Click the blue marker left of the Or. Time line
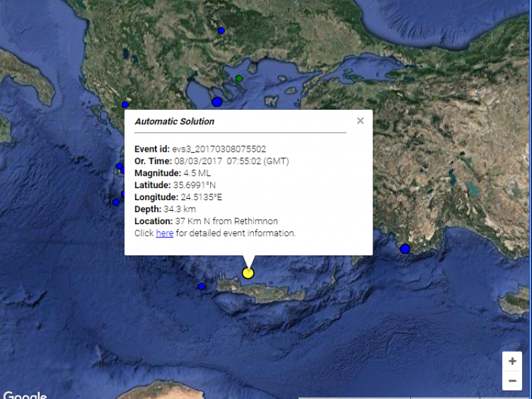The width and height of the screenshot is (532, 399). [120, 166]
